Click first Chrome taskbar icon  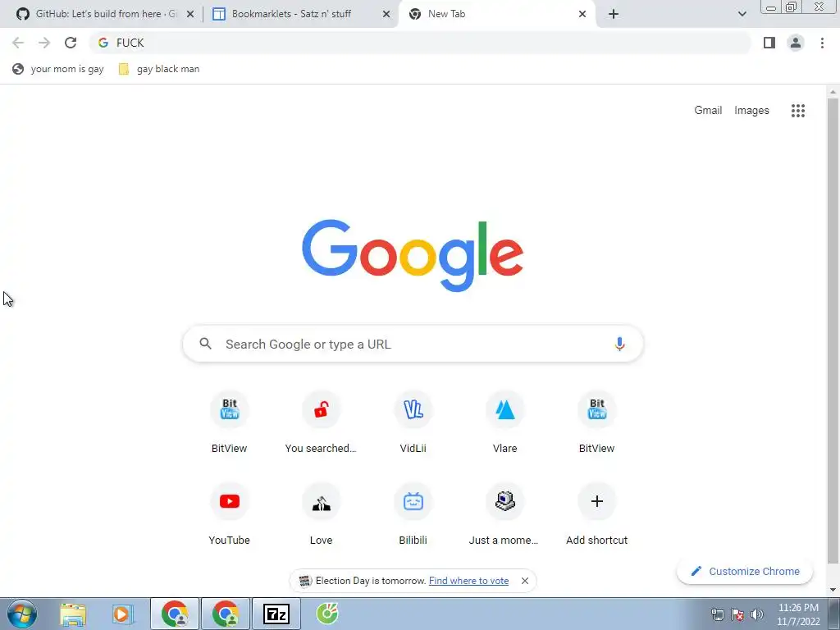pyautogui.click(x=175, y=614)
